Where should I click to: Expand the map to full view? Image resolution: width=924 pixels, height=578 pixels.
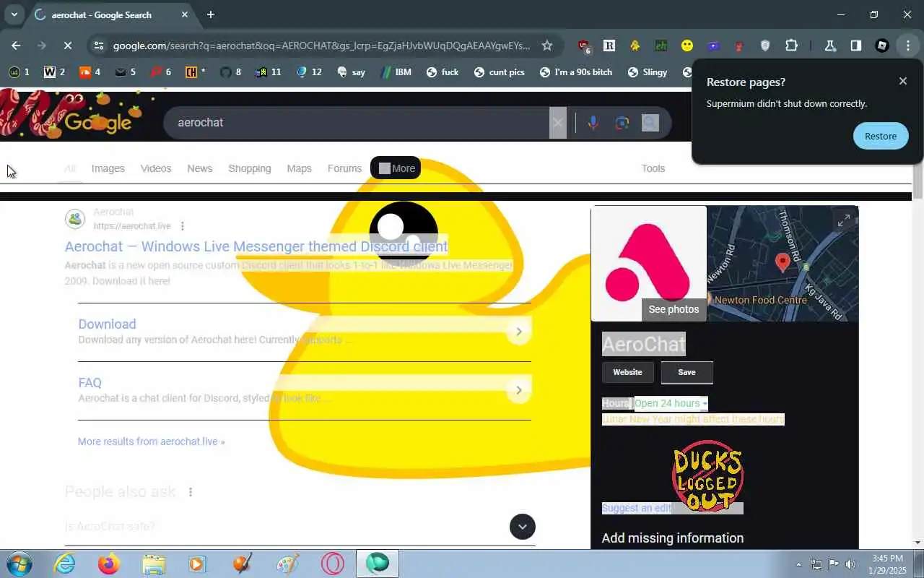click(844, 220)
